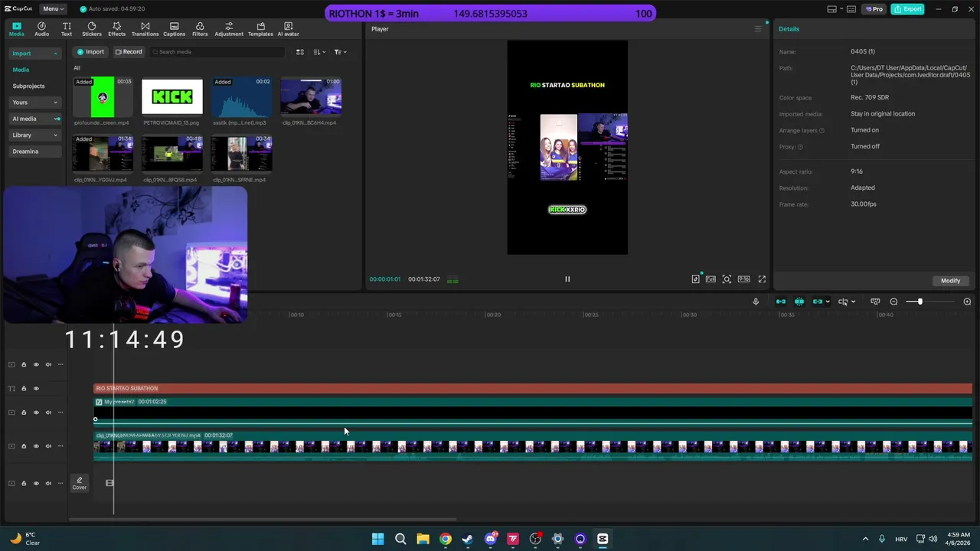Click the Import media button
This screenshot has height=551, width=980.
pyautogui.click(x=90, y=52)
